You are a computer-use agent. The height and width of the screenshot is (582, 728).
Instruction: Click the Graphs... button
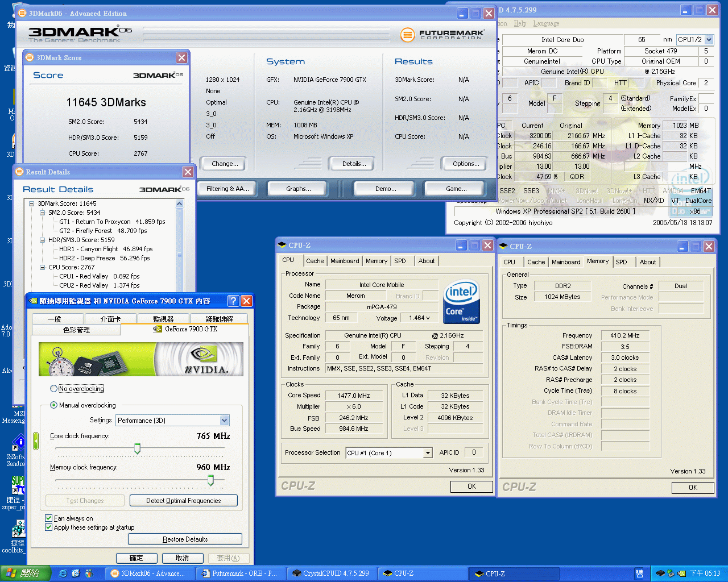tap(299, 189)
